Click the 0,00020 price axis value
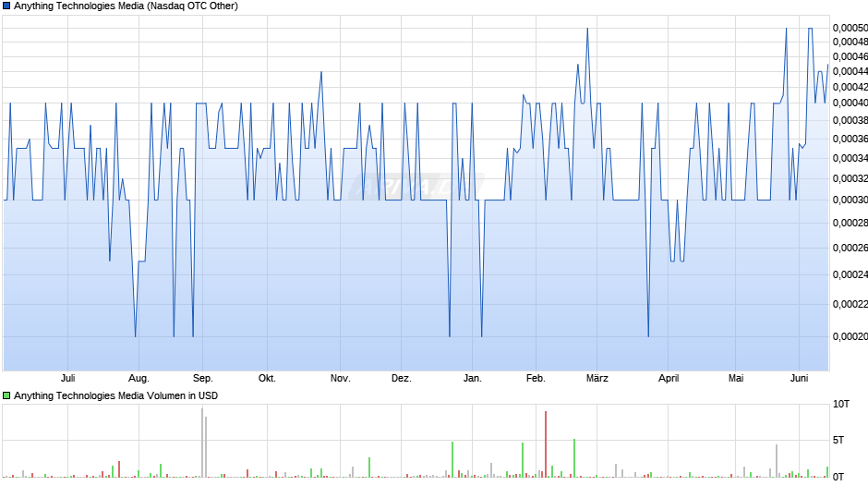This screenshot has width=868, height=486. 850,336
